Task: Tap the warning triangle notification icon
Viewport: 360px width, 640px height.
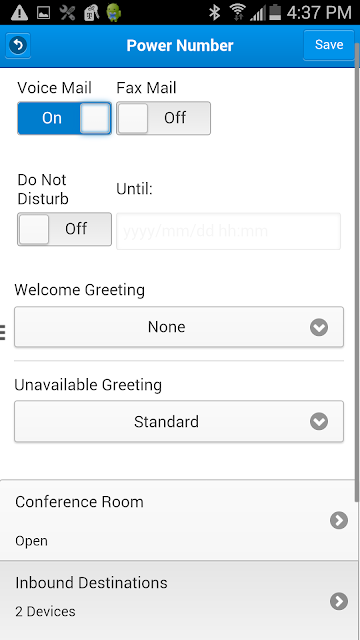Action: coord(19,13)
